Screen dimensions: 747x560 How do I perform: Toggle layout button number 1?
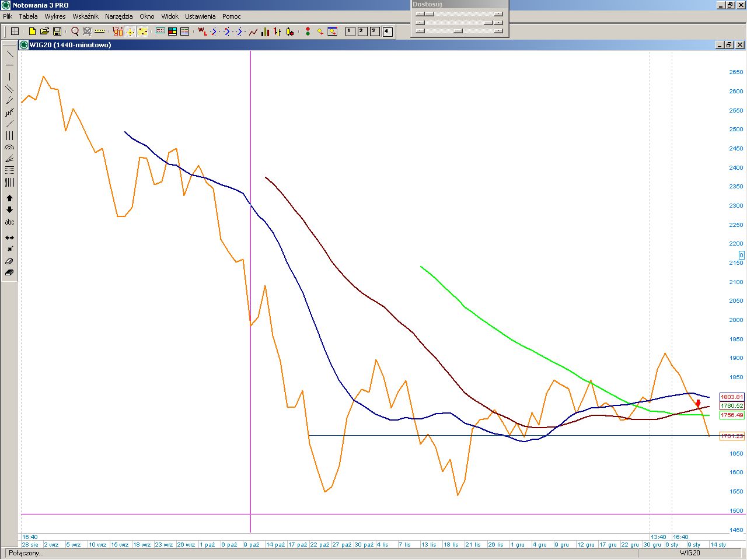(x=350, y=32)
